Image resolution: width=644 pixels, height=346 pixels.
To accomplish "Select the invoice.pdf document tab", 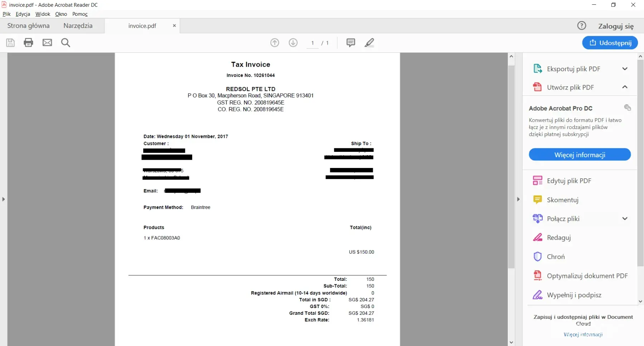I will [x=142, y=26].
